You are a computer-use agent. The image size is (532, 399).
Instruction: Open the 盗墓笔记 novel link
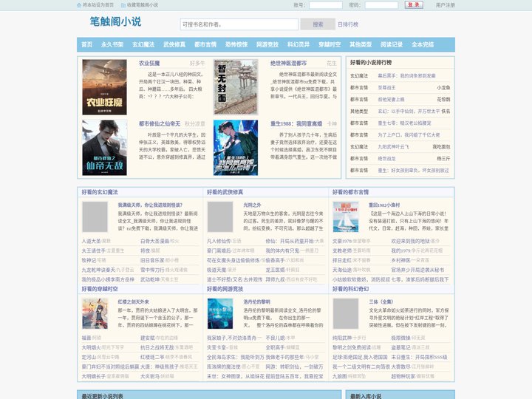pos(401,347)
